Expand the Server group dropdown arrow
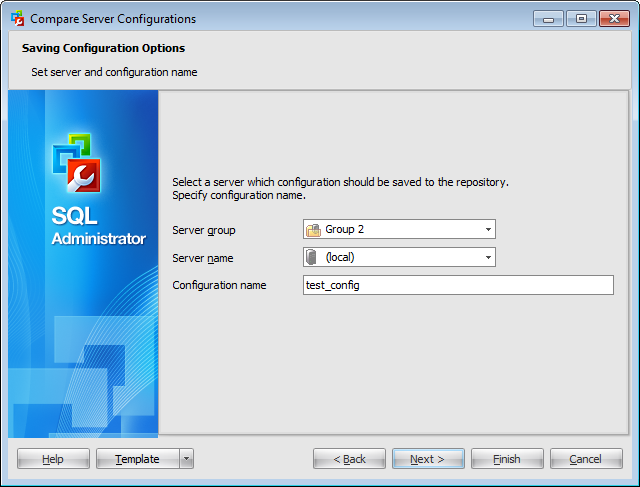640x487 pixels. (x=488, y=230)
